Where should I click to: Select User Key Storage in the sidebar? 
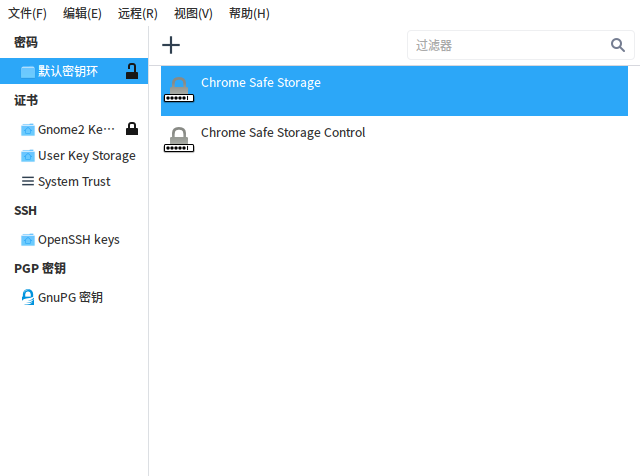(74, 156)
